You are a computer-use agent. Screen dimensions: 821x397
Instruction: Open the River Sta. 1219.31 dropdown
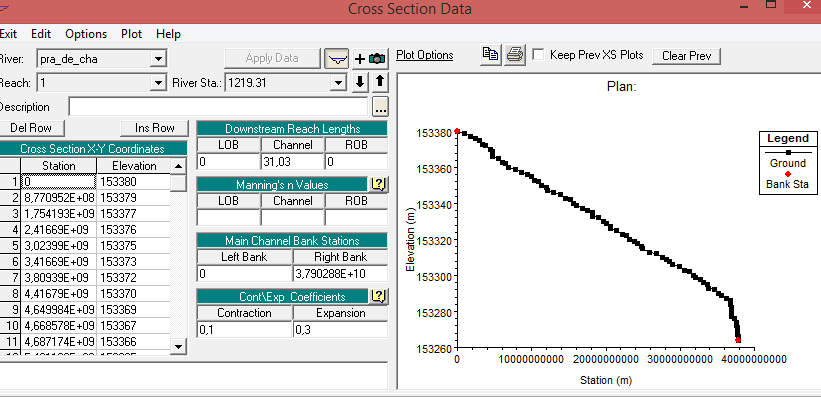click(x=339, y=83)
